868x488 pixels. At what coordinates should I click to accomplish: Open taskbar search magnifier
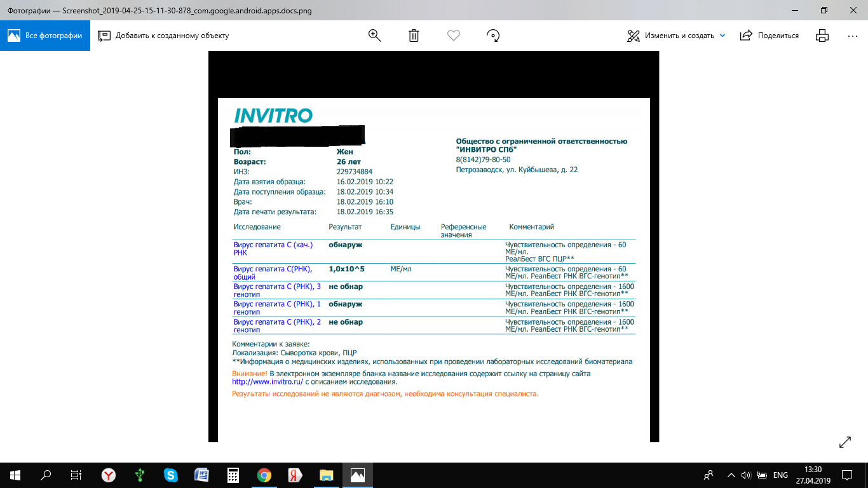[46, 475]
